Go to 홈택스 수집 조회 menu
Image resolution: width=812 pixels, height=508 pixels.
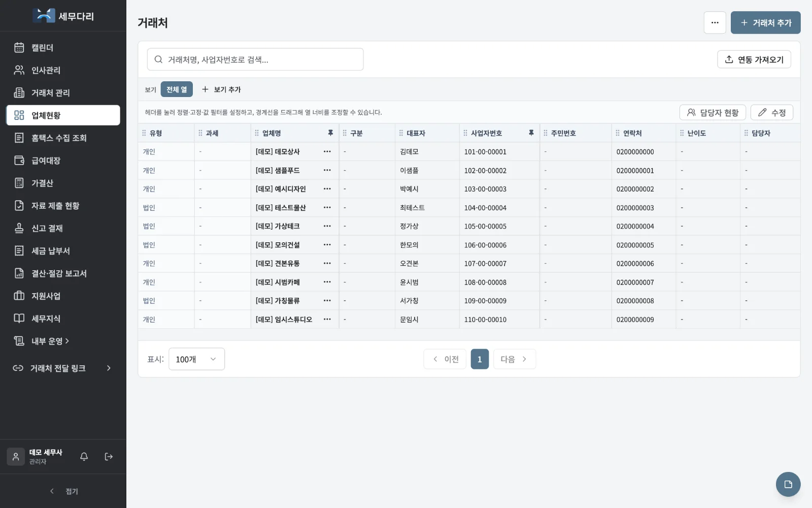[x=63, y=138]
